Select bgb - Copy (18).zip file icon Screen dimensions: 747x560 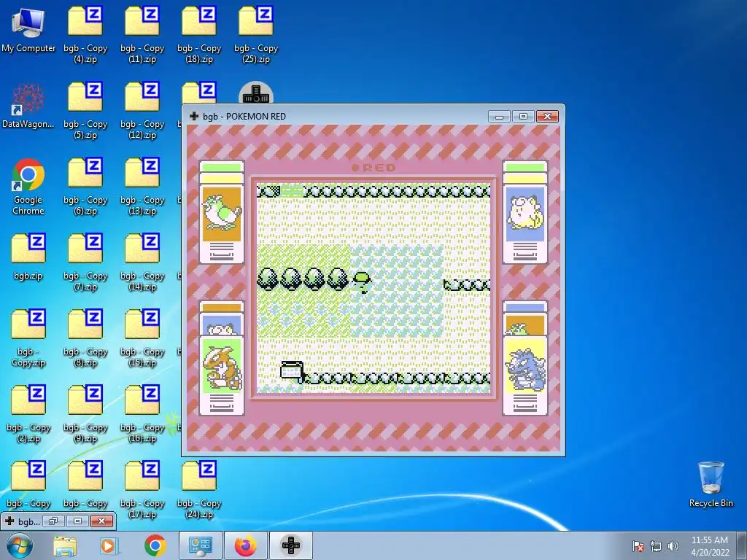coord(199,34)
